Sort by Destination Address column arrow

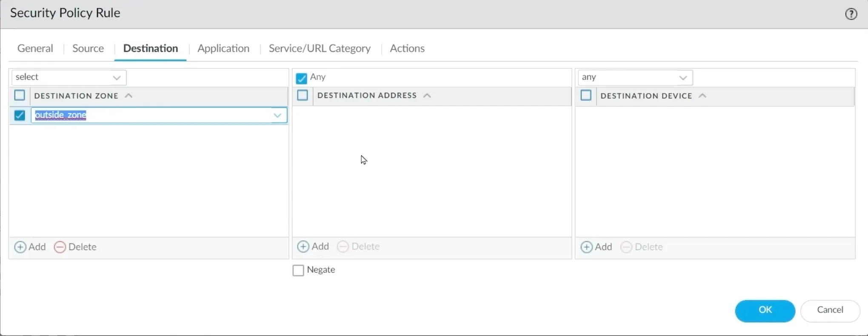[427, 96]
